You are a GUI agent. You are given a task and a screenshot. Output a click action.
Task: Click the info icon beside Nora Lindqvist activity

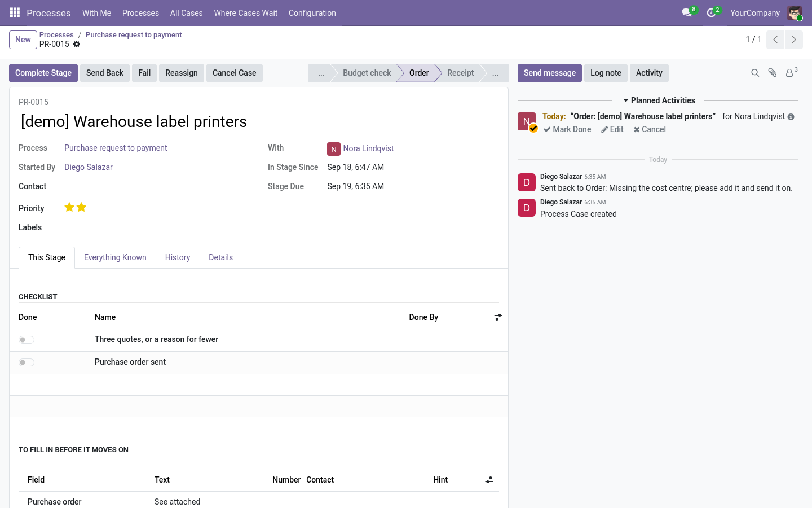coord(791,117)
